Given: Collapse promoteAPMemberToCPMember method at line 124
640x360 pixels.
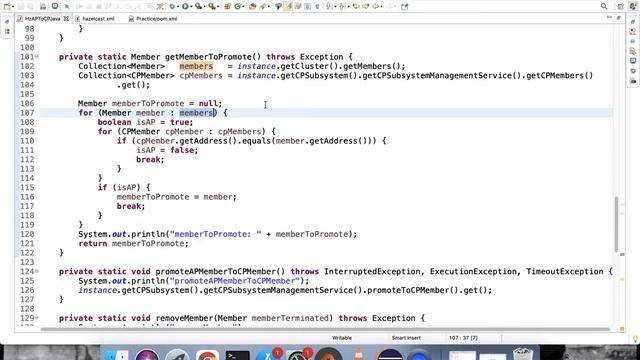Looking at the screenshot, I should (x=37, y=271).
